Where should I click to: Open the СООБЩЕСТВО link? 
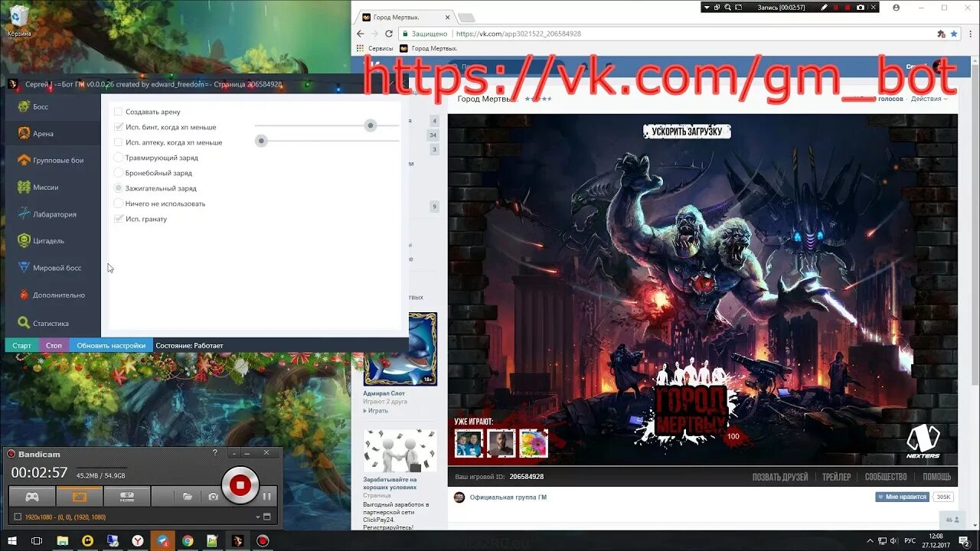tap(886, 477)
